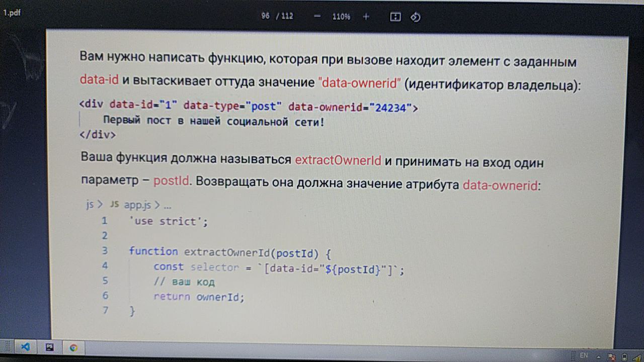This screenshot has width=644, height=362.
Task: Click the EN language indicator
Action: tap(584, 355)
